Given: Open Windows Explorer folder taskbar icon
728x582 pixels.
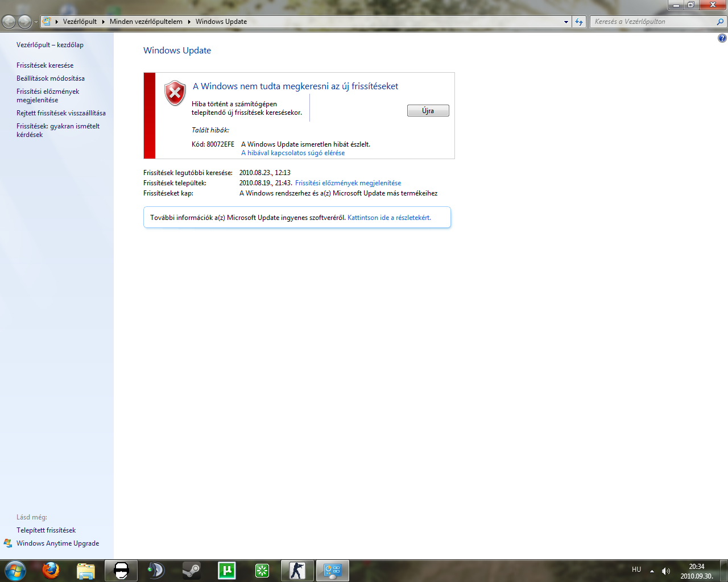Looking at the screenshot, I should pos(86,570).
